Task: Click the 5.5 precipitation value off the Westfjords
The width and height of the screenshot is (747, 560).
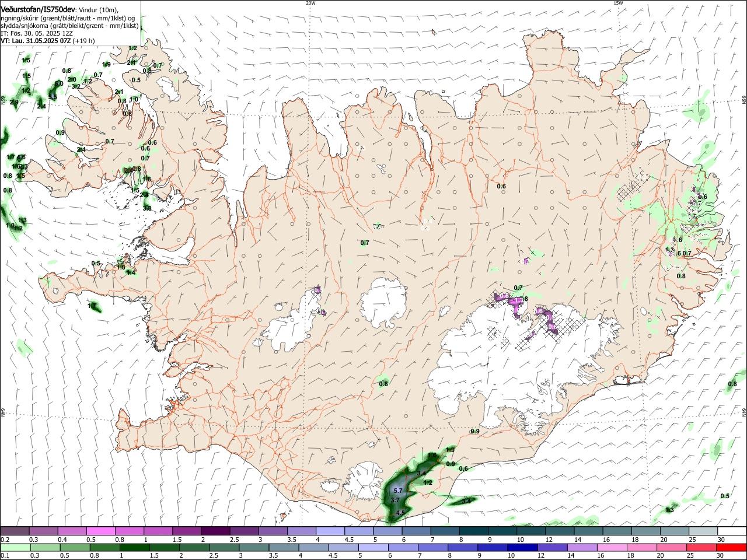Action: [53, 97]
